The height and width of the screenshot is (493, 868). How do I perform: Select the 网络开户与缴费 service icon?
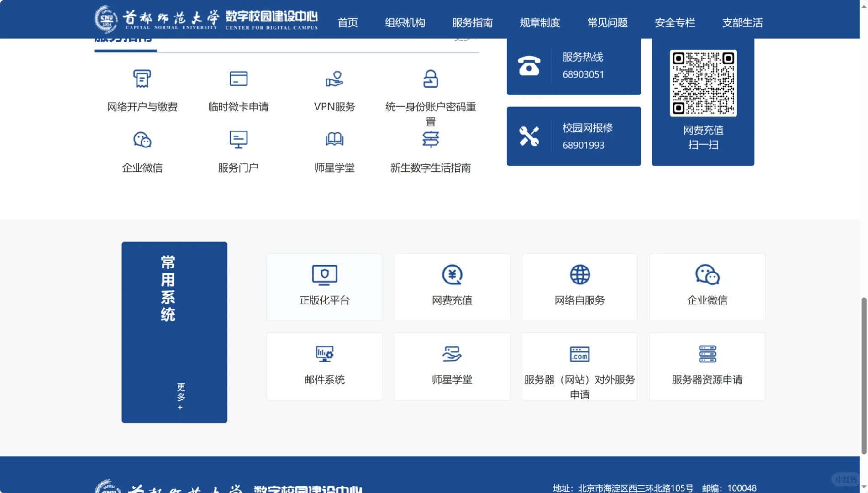142,79
